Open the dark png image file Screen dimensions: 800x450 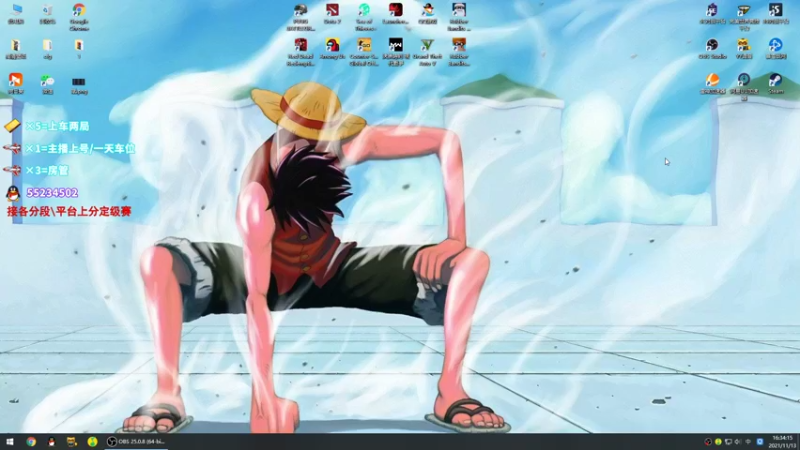click(x=79, y=85)
